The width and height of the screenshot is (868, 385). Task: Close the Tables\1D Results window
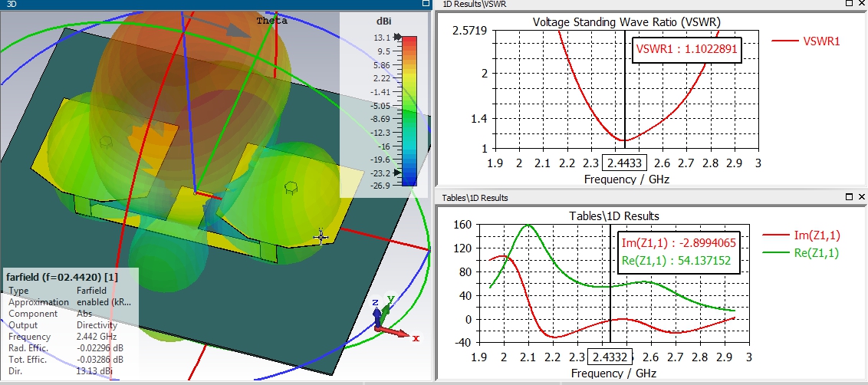(x=861, y=197)
